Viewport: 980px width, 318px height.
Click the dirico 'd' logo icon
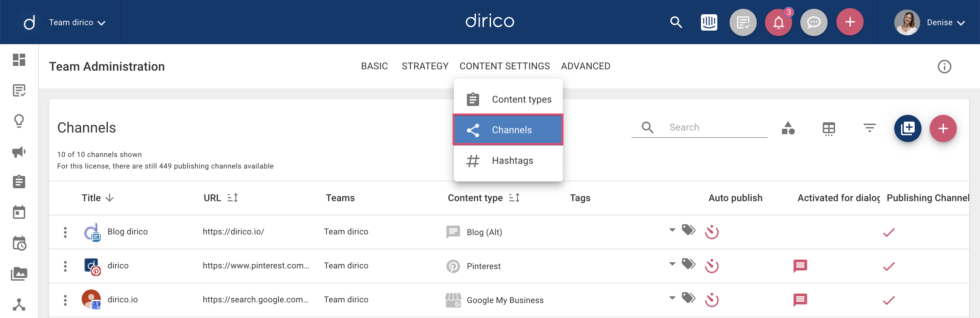29,22
